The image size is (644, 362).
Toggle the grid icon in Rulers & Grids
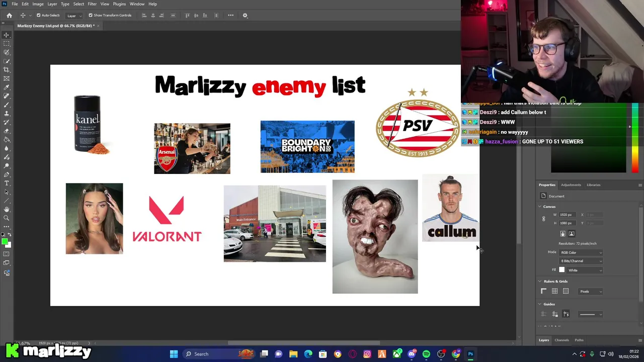tap(554, 291)
